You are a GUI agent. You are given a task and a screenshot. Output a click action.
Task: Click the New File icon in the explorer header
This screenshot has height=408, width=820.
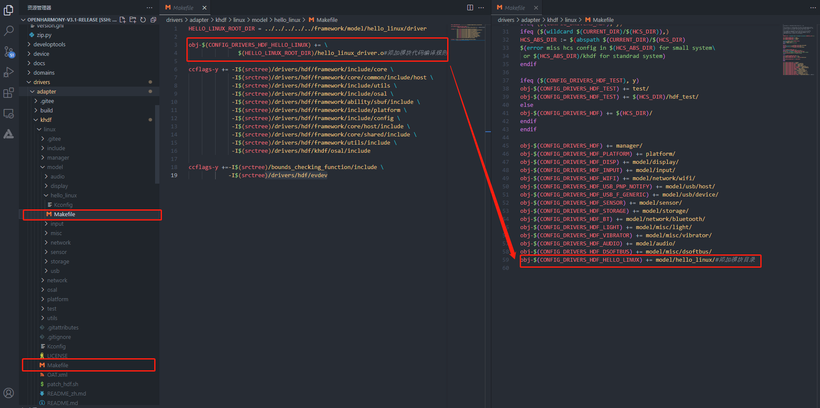pos(122,20)
